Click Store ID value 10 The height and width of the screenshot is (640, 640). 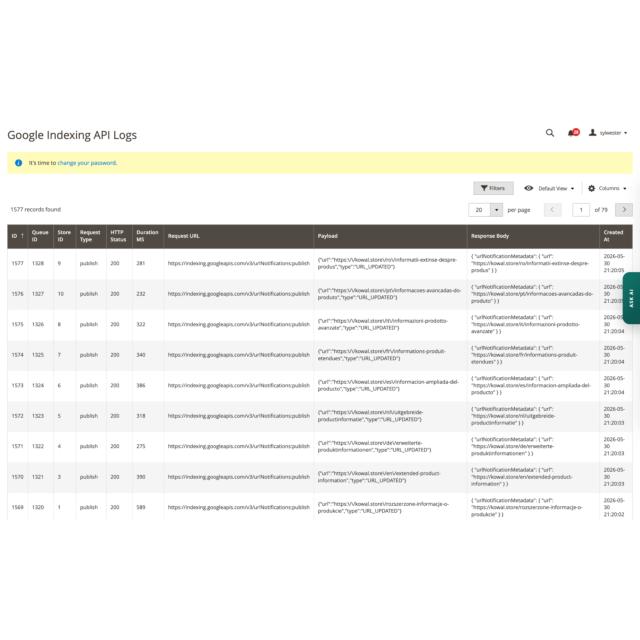(60, 294)
